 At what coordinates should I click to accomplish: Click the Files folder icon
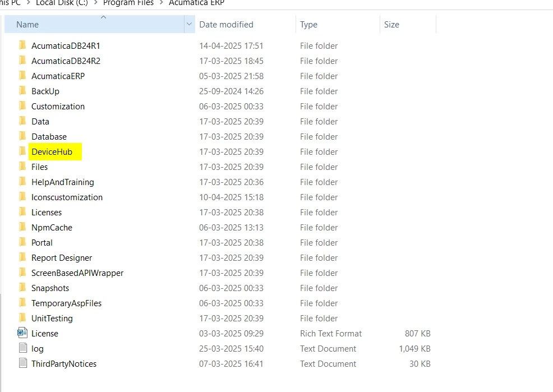click(22, 167)
